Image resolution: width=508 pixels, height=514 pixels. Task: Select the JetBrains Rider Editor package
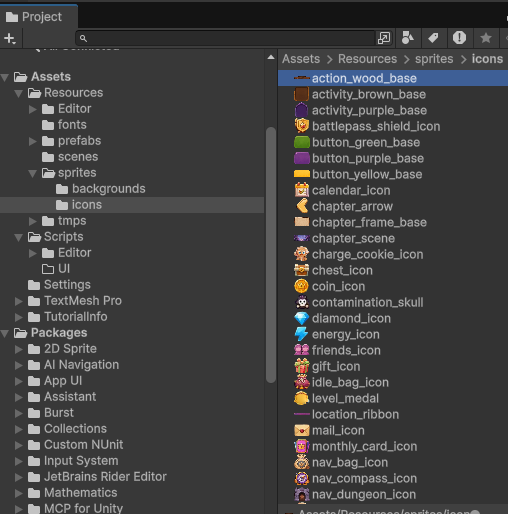point(97,477)
